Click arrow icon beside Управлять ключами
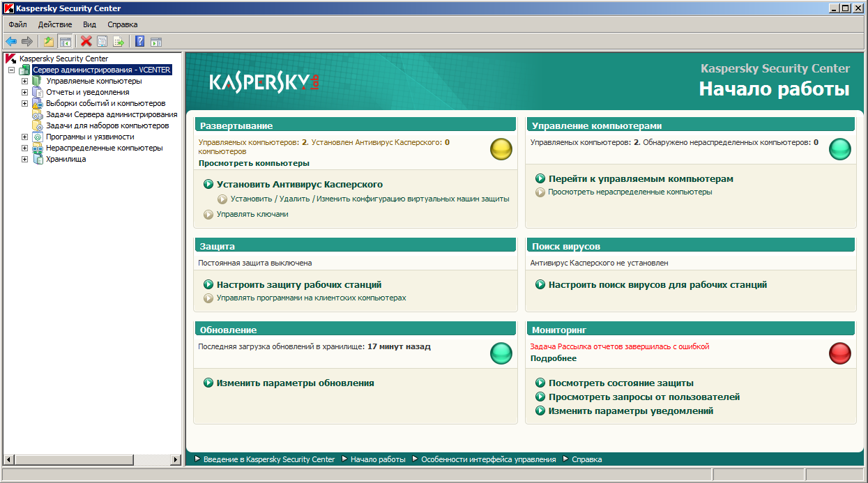Viewport: 868px width, 483px height. click(208, 215)
